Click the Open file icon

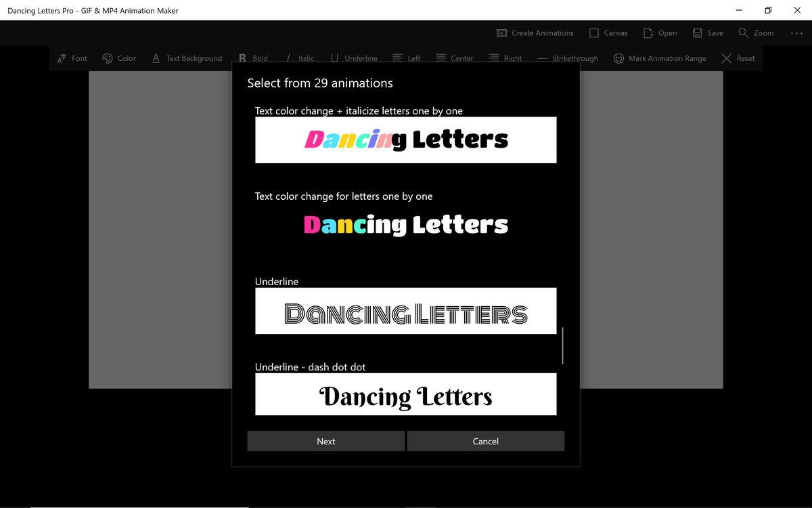point(648,33)
